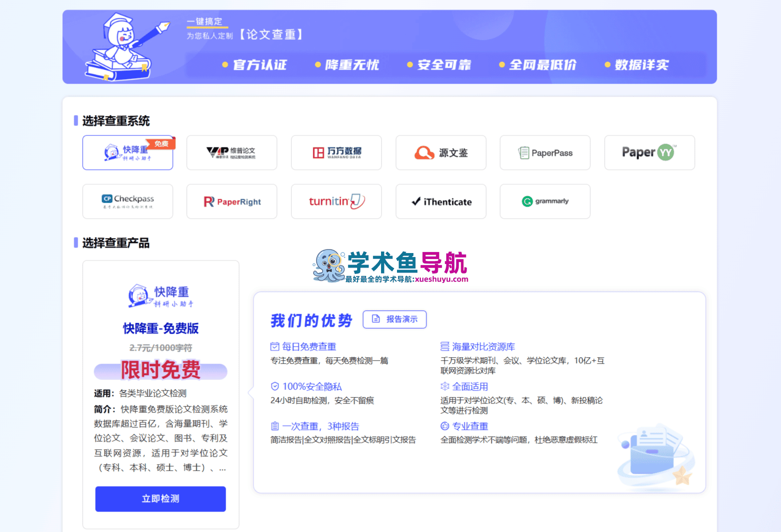Viewport: 781px width, 532px height.
Task: Click the 全面检测学术不端 description text
Action: (x=519, y=439)
